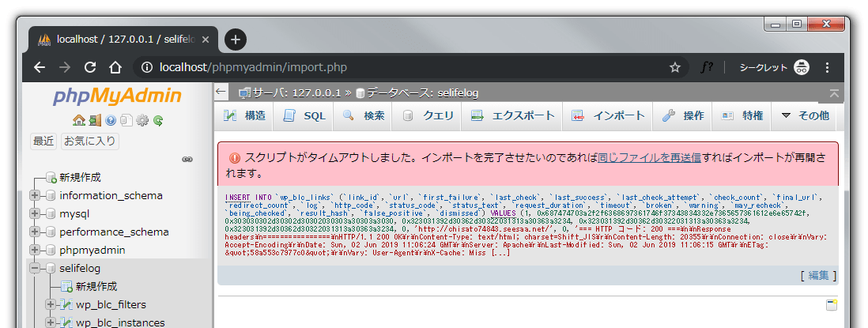The width and height of the screenshot is (868, 328).
Task: Bookmark this page with the star icon
Action: [x=674, y=67]
